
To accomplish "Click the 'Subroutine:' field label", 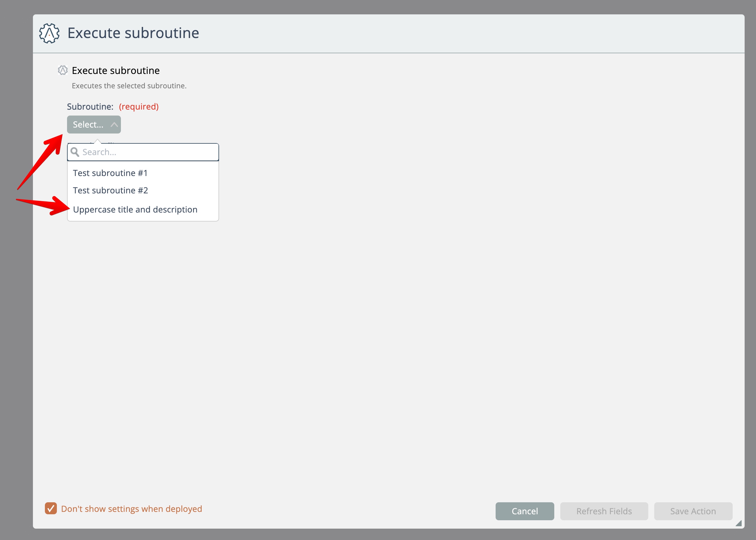I will [x=90, y=106].
